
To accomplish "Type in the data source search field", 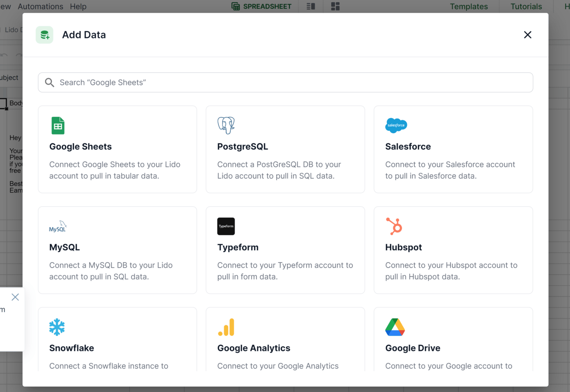I will (x=291, y=82).
